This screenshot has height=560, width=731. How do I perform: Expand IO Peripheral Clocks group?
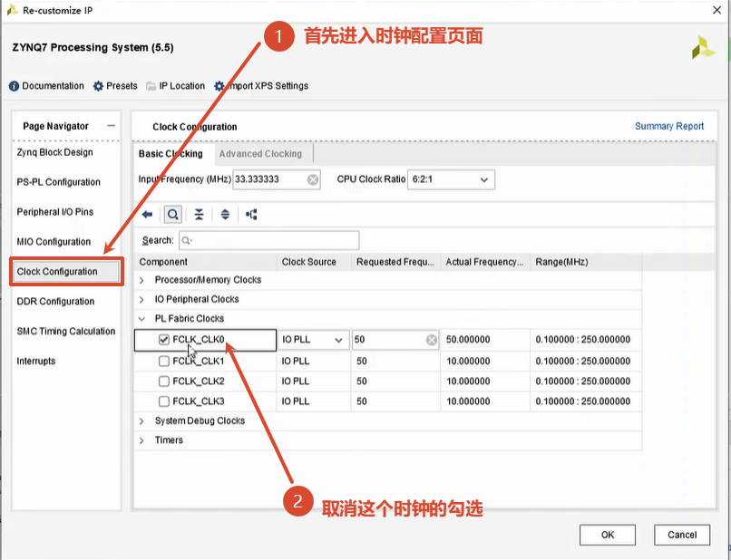(141, 300)
